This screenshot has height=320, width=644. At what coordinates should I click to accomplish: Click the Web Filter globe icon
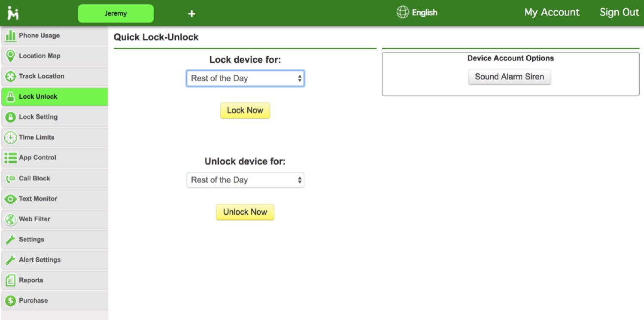pyautogui.click(x=10, y=219)
